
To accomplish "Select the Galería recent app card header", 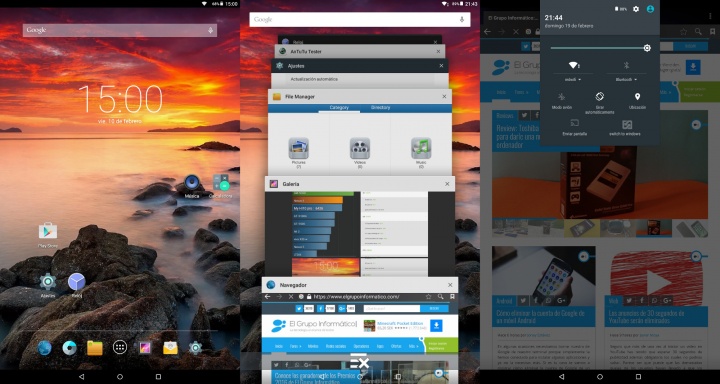I will pos(360,184).
